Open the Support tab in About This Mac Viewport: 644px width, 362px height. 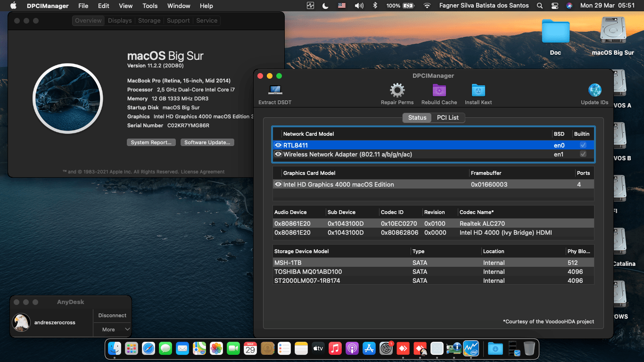click(x=178, y=21)
